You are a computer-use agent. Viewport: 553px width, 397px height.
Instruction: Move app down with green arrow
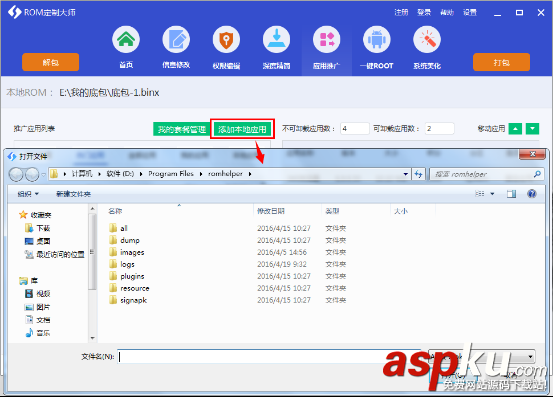pyautogui.click(x=532, y=129)
